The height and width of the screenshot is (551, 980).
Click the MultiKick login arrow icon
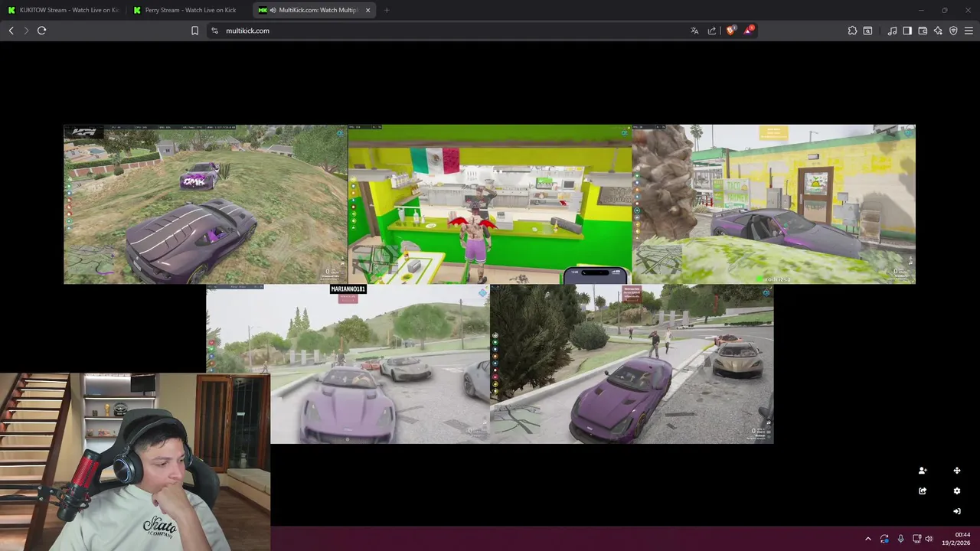point(957,511)
